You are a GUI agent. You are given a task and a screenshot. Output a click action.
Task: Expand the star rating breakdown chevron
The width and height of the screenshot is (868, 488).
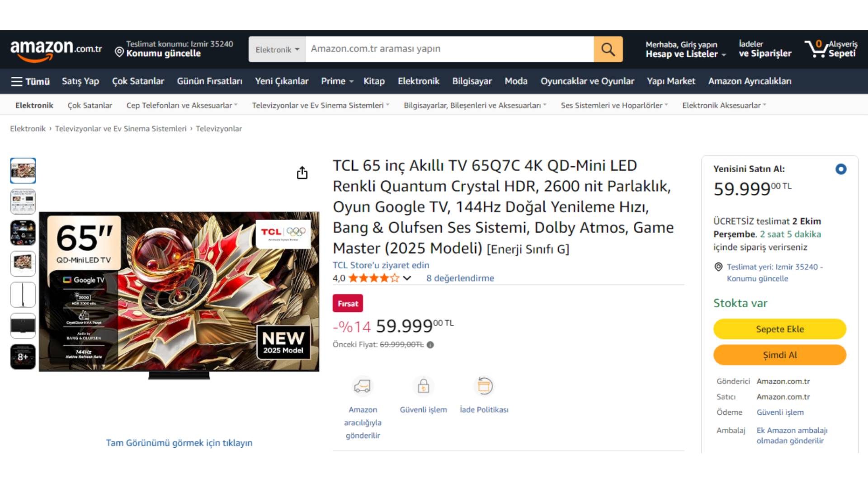click(x=407, y=278)
